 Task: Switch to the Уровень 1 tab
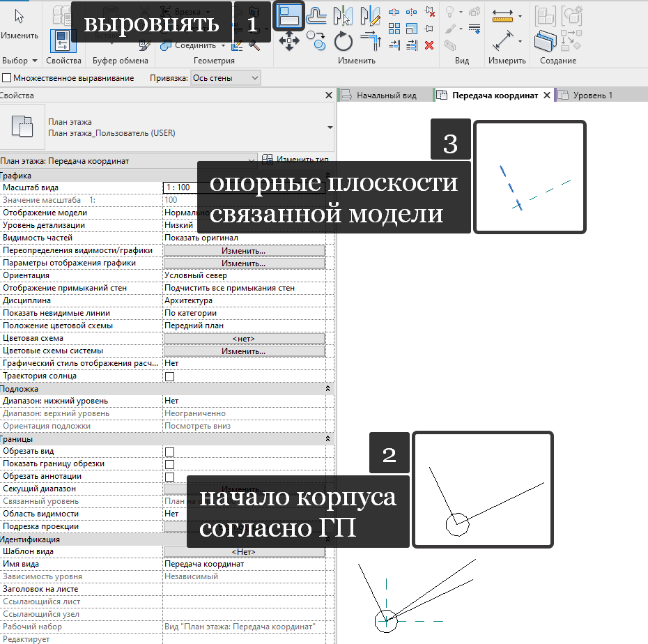click(x=593, y=95)
